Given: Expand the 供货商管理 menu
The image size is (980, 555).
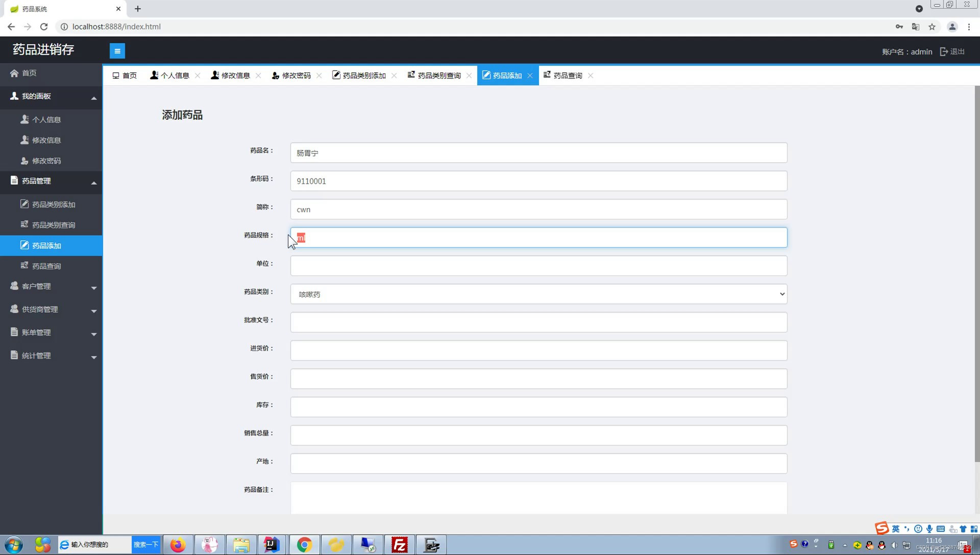Looking at the screenshot, I should (x=51, y=309).
